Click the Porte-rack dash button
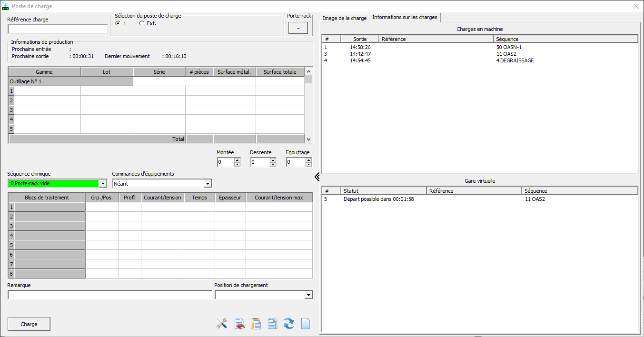Image resolution: width=644 pixels, height=337 pixels. (298, 29)
